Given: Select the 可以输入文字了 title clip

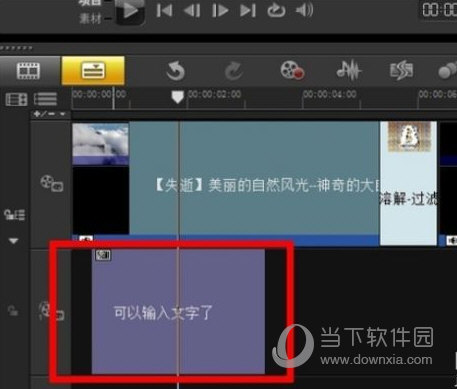Looking at the screenshot, I should tap(178, 311).
